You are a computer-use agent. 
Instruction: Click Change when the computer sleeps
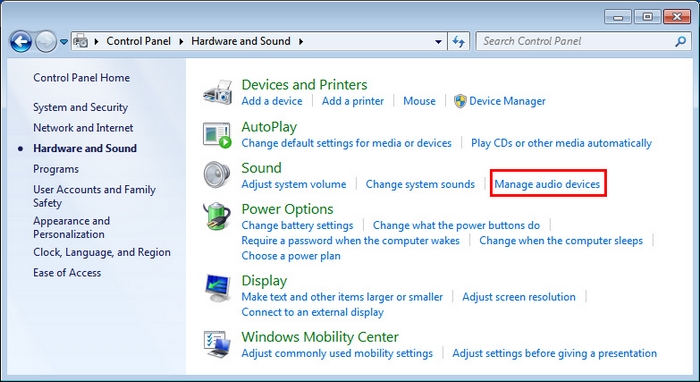coord(561,241)
